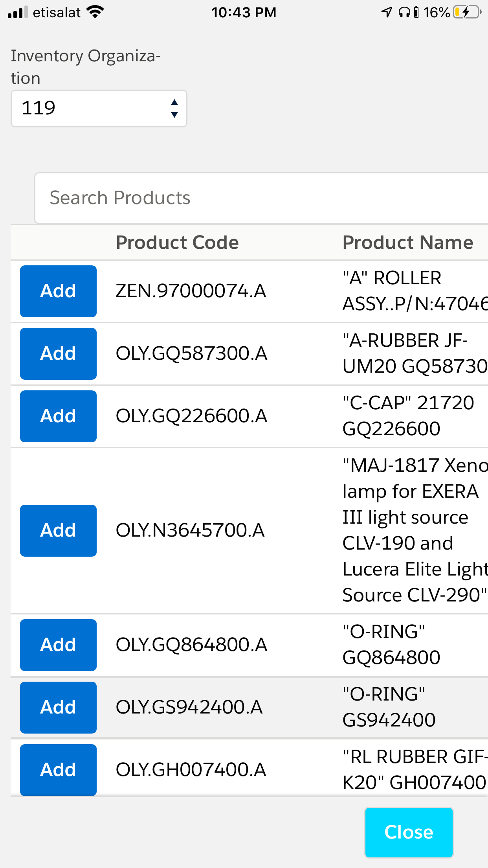The width and height of the screenshot is (488, 868).
Task: Tap the battery charging icon
Action: click(467, 12)
